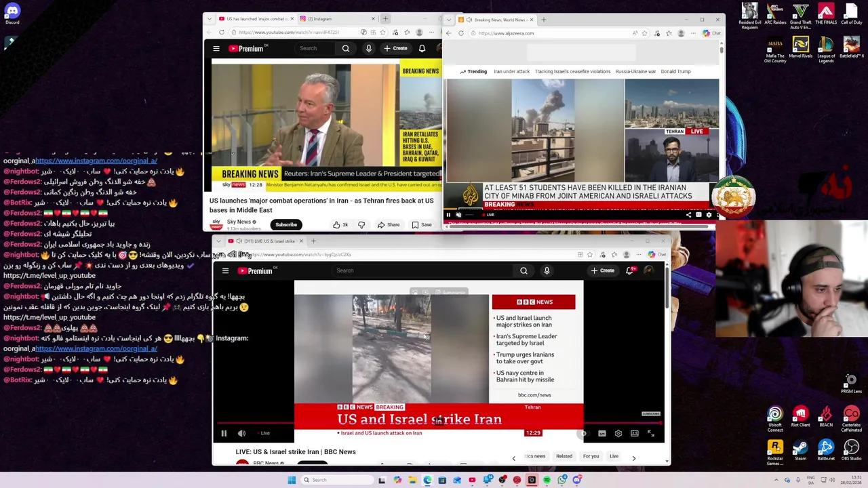
Task: Show next category chips with right chevron
Action: (x=633, y=458)
